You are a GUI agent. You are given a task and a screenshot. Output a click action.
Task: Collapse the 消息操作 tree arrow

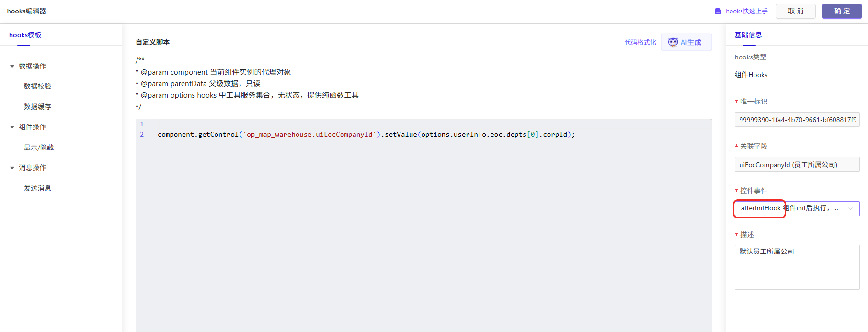coord(12,168)
